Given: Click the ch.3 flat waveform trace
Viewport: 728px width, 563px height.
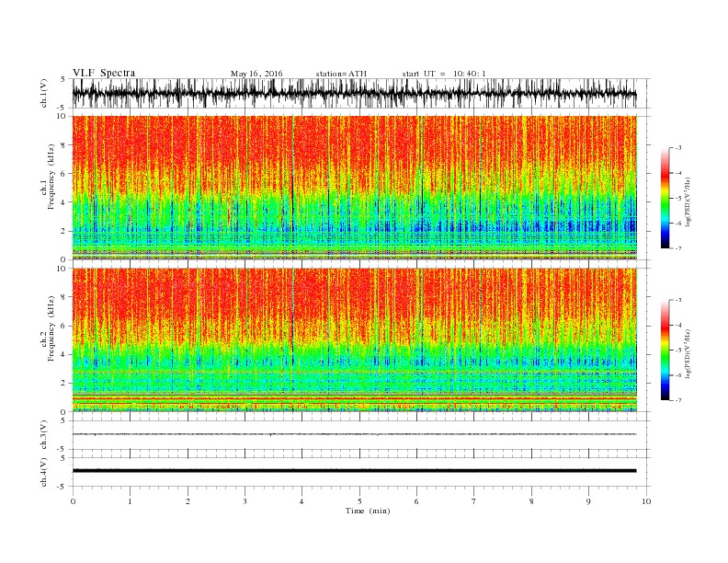Looking at the screenshot, I should point(354,434).
